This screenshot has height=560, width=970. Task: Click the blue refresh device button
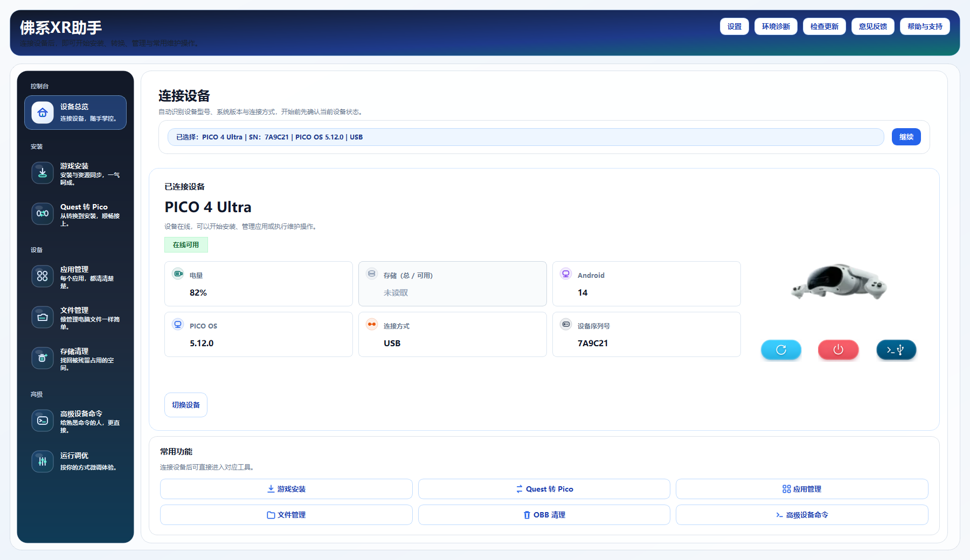point(781,350)
